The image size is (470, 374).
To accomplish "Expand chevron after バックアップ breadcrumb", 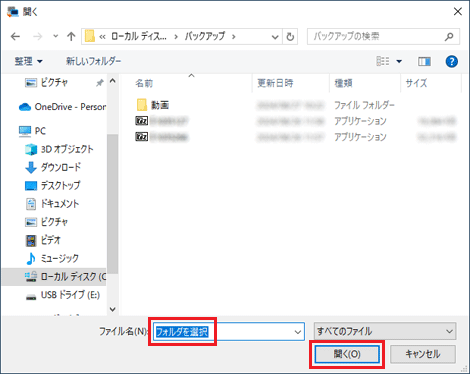I will (234, 37).
